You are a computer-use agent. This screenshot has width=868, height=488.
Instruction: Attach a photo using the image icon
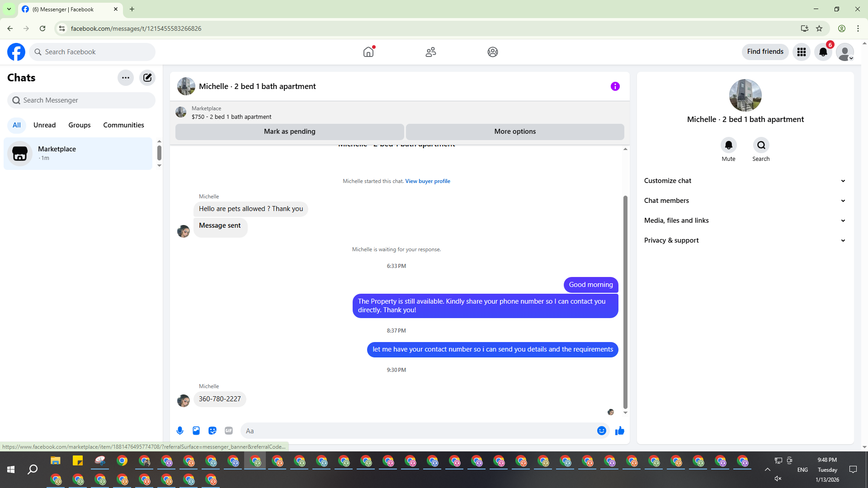click(196, 431)
